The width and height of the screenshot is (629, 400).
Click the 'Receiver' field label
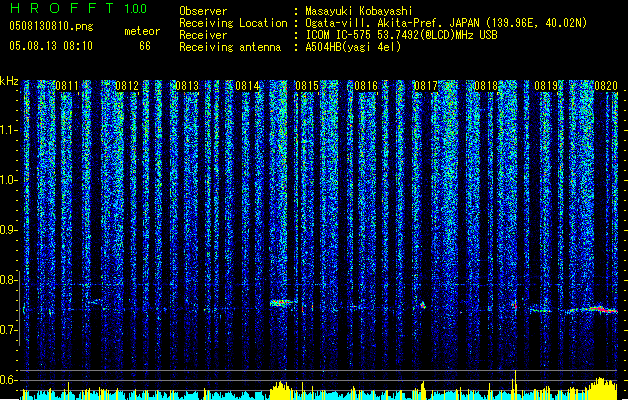pos(203,35)
